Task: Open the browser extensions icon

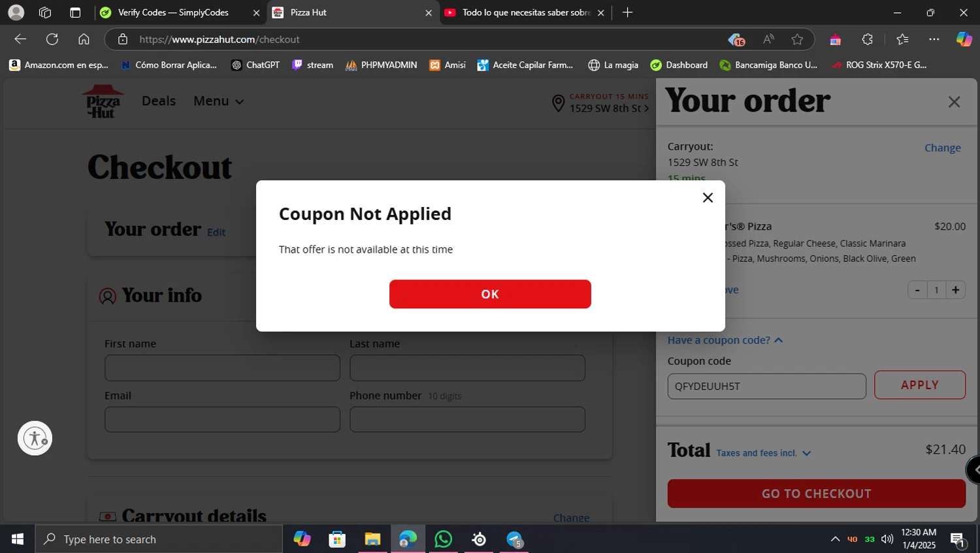Action: pos(867,39)
